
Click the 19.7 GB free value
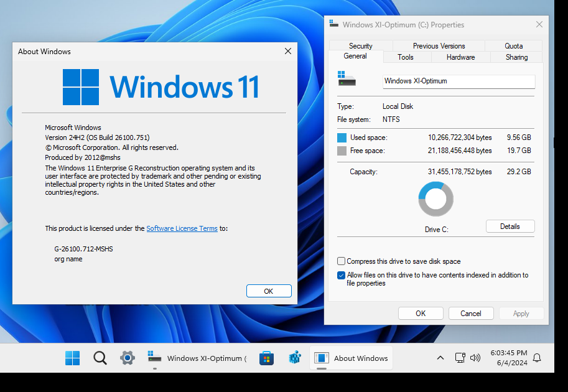(x=519, y=151)
